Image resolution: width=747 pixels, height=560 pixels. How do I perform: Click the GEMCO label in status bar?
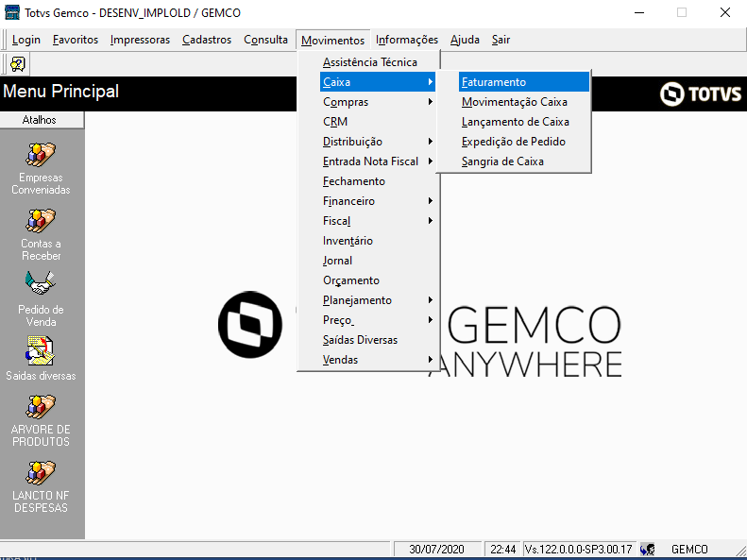pos(689,549)
